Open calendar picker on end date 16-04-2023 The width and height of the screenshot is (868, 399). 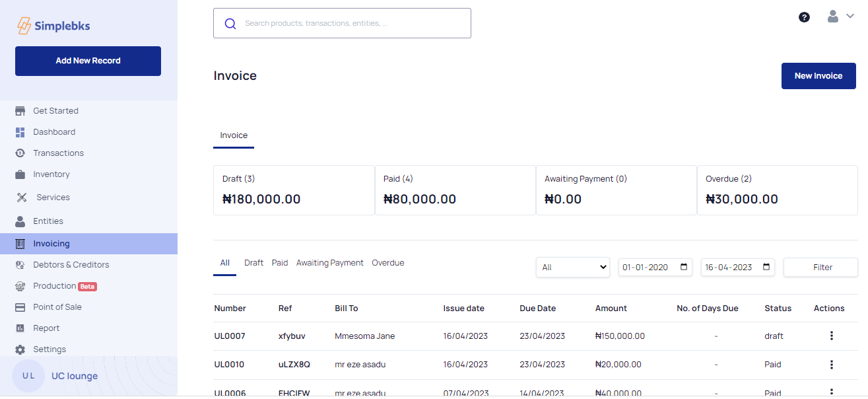tap(766, 268)
